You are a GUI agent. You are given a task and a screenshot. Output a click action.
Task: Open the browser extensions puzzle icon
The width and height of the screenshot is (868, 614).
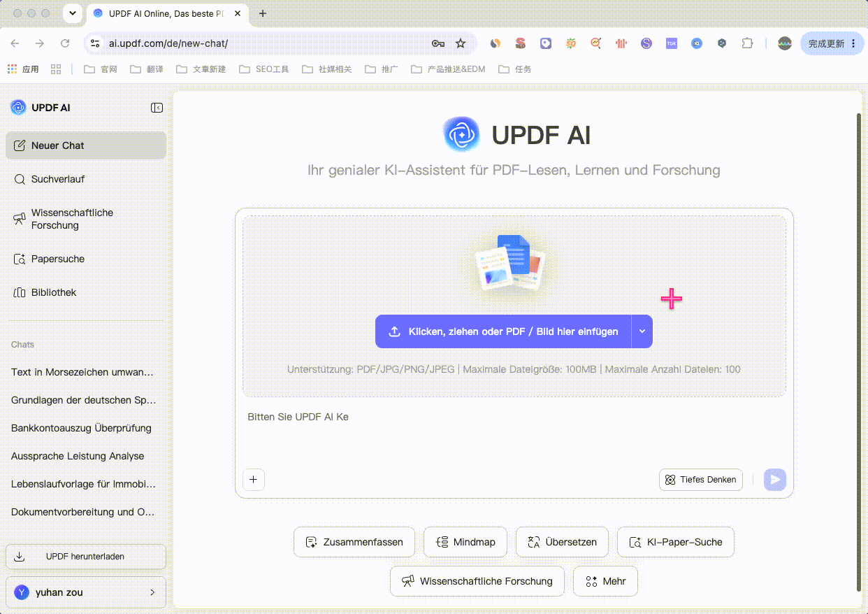(747, 43)
